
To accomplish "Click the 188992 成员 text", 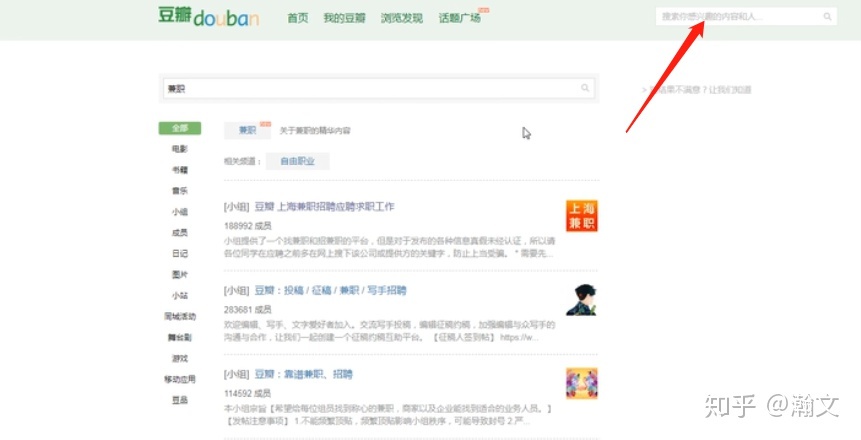I will (x=248, y=226).
